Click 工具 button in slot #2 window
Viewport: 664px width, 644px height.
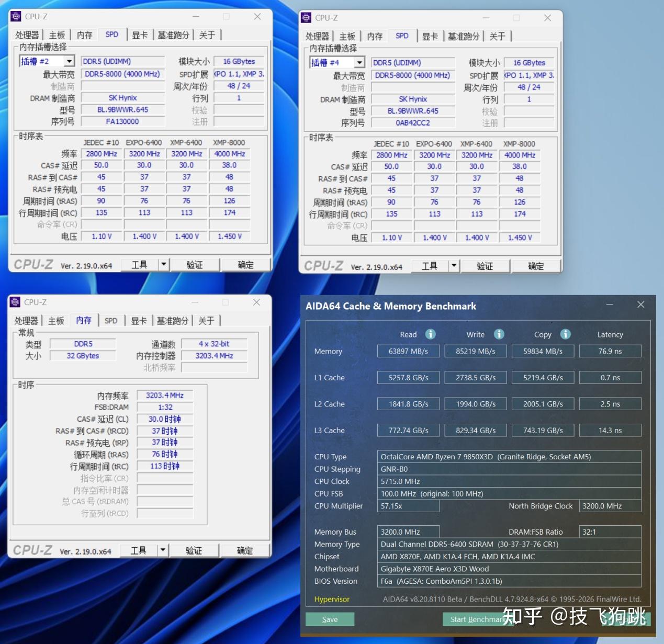139,265
